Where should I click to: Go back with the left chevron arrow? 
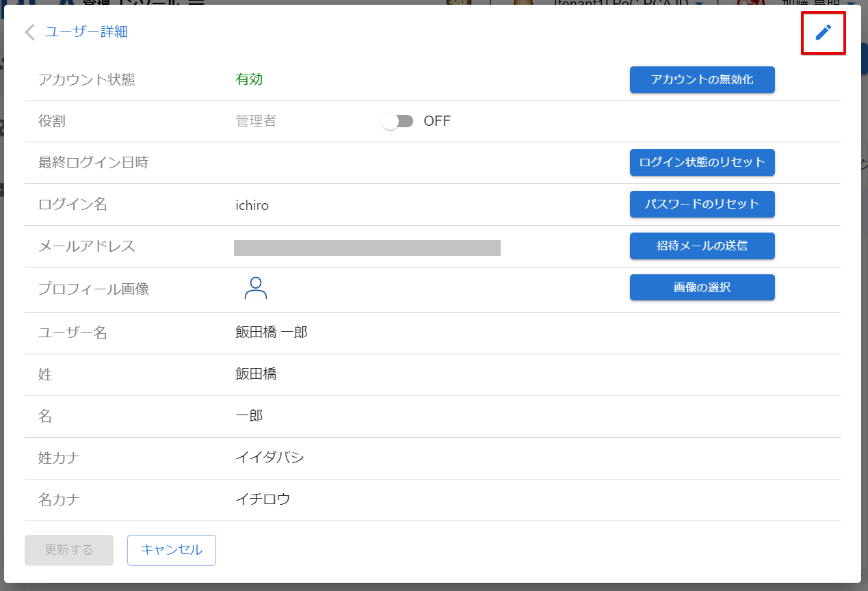pyautogui.click(x=29, y=32)
